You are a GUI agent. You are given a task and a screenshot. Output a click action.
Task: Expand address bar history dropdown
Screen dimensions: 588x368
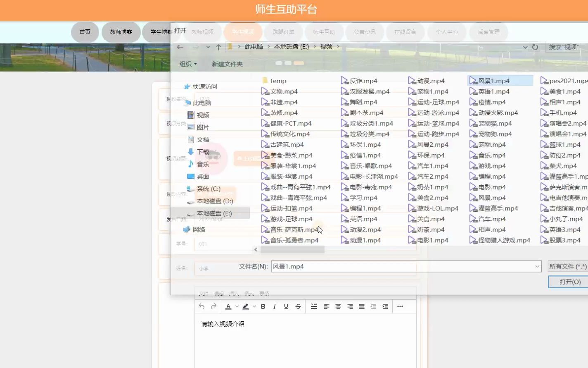point(525,47)
